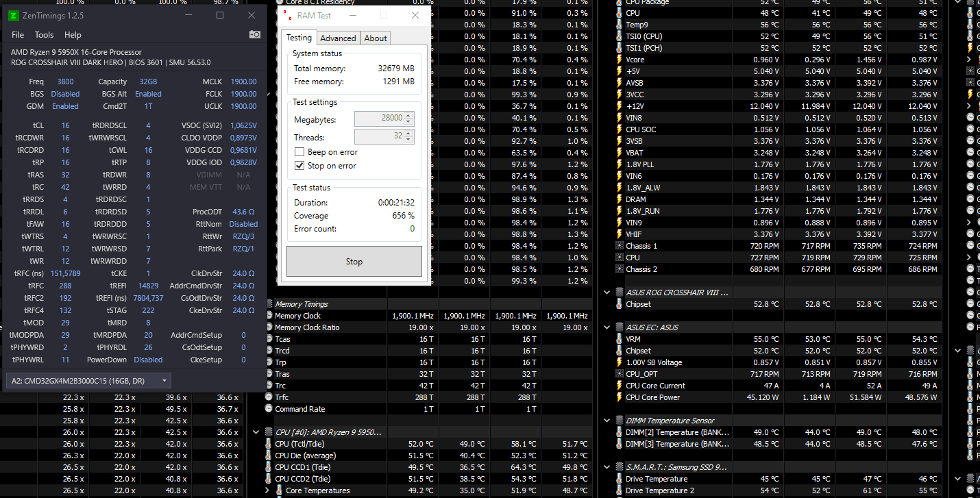Click the S.M.A.R.T. Samsung SSD section icon
The width and height of the screenshot is (980, 498).
tap(620, 467)
